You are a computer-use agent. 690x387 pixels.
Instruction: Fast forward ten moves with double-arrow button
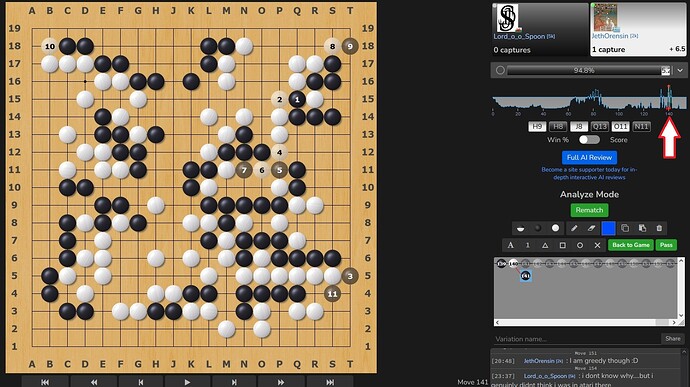point(281,382)
